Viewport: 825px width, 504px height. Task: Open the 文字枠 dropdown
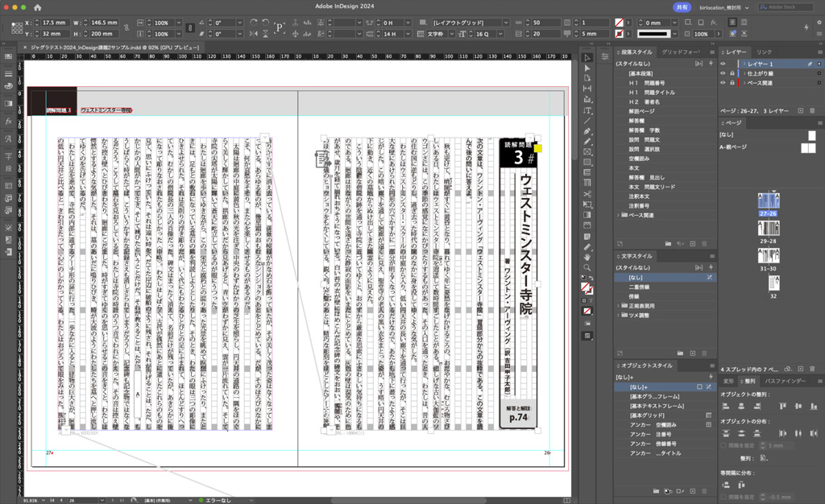[451, 34]
